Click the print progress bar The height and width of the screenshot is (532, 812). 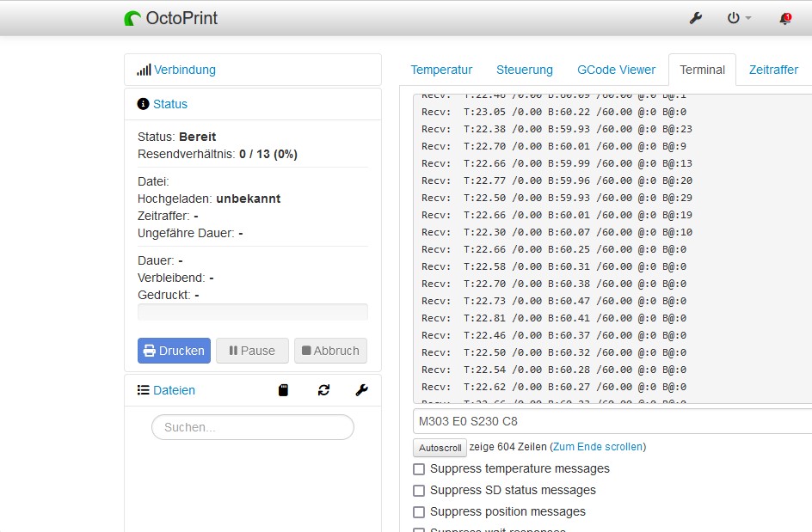253,312
